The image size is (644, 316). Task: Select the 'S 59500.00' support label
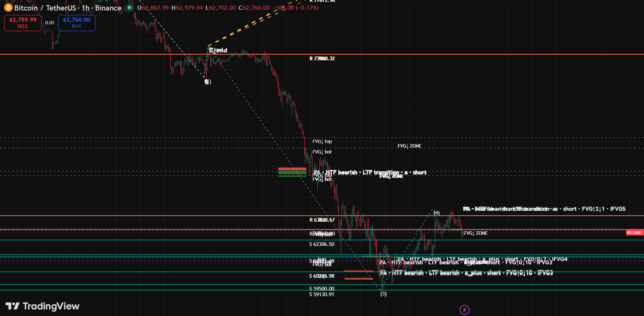tap(322, 289)
